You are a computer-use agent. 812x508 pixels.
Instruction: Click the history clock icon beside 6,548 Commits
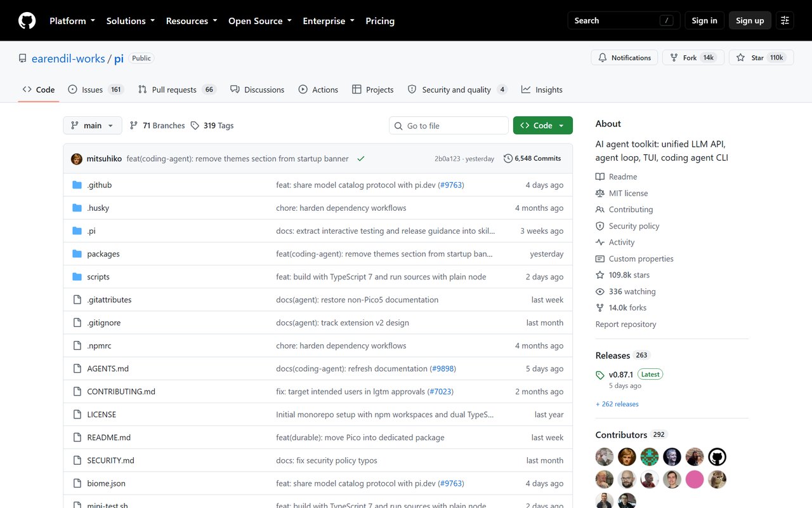coord(508,159)
